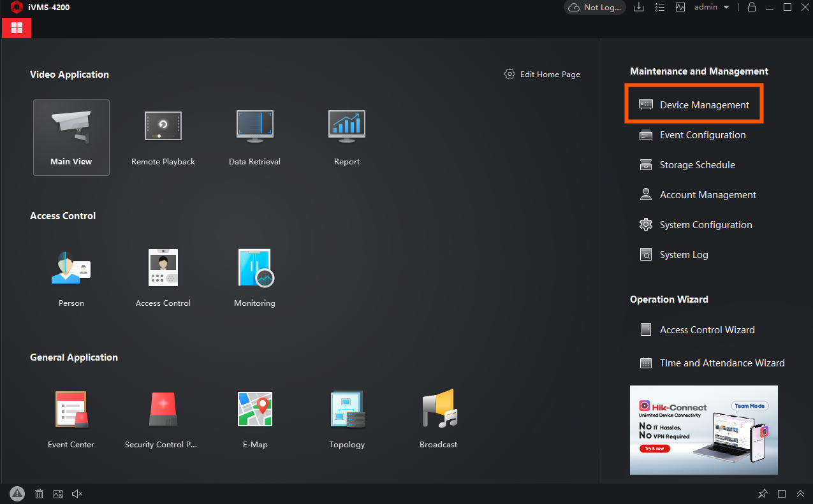
Task: Open the Person module
Action: click(x=71, y=278)
